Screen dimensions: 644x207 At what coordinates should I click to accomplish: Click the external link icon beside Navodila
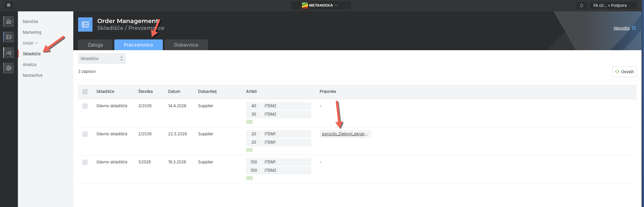pyautogui.click(x=634, y=28)
